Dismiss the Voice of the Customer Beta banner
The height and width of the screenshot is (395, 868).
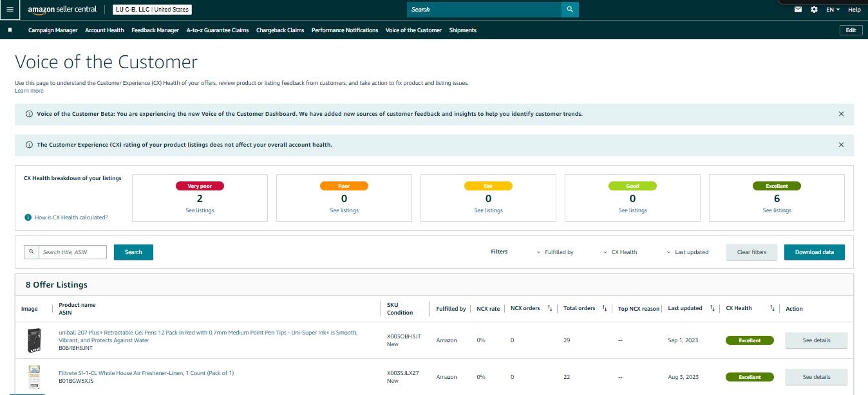click(841, 114)
